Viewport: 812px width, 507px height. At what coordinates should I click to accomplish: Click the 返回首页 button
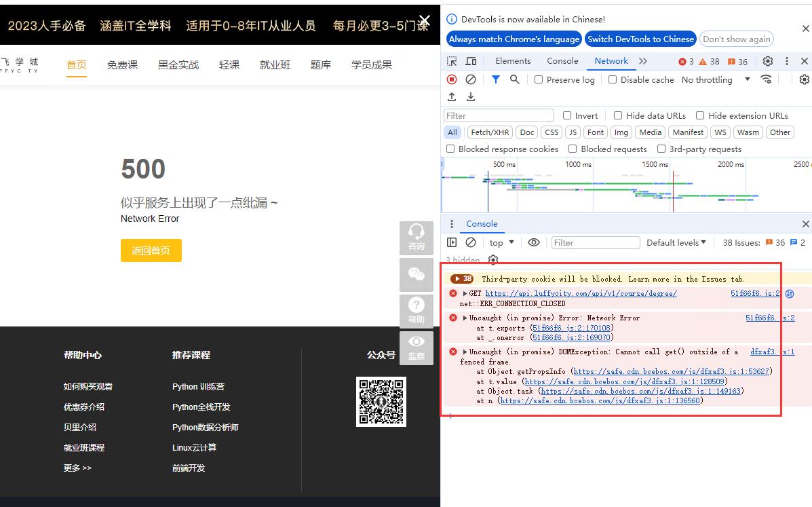click(151, 250)
